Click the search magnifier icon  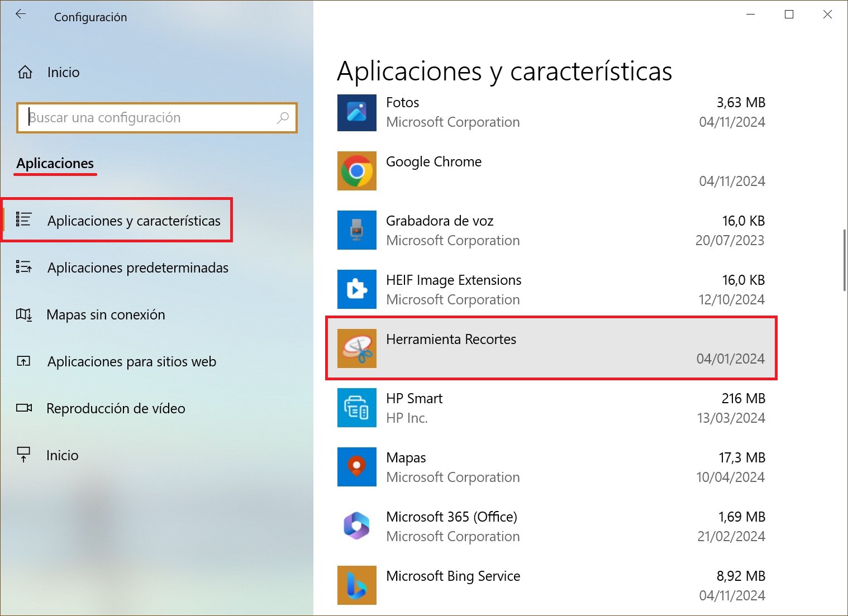point(283,117)
